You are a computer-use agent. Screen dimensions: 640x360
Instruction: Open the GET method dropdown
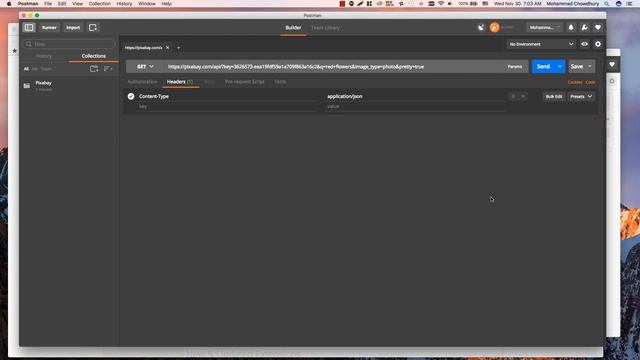145,67
